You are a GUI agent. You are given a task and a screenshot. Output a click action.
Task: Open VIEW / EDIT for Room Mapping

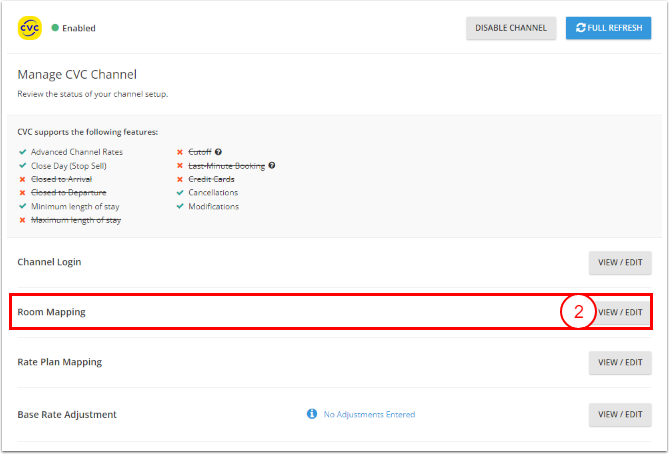coord(620,312)
